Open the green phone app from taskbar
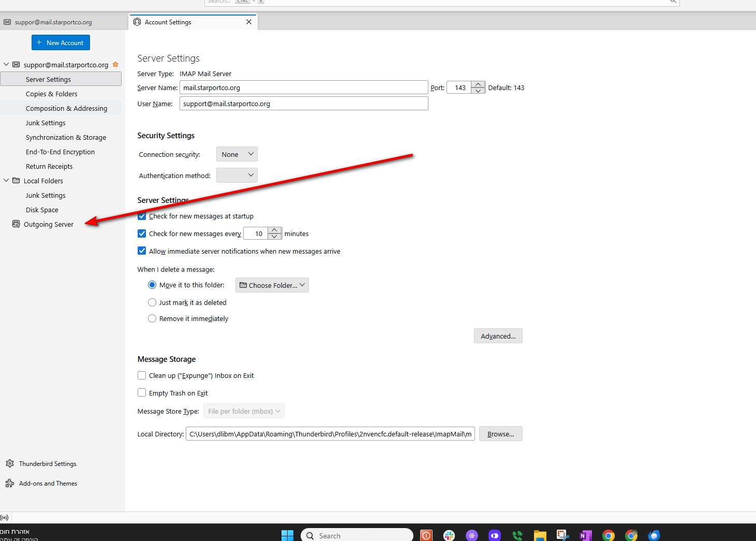Screen dimensions: 756x541 tap(517, 535)
